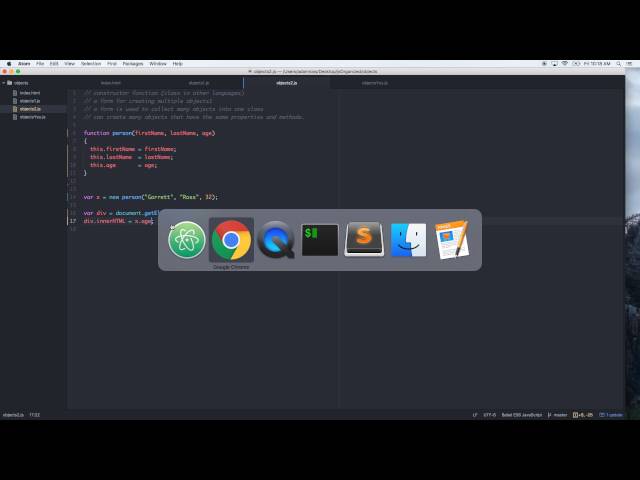Select the active objects2.js tab
Image resolution: width=640 pixels, height=480 pixels.
tap(287, 83)
